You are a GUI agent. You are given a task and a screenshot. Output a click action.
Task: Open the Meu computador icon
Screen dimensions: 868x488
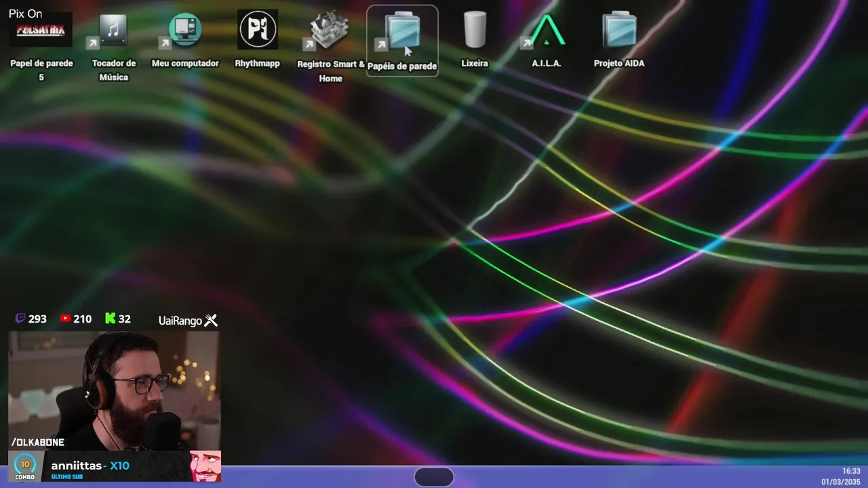click(185, 41)
